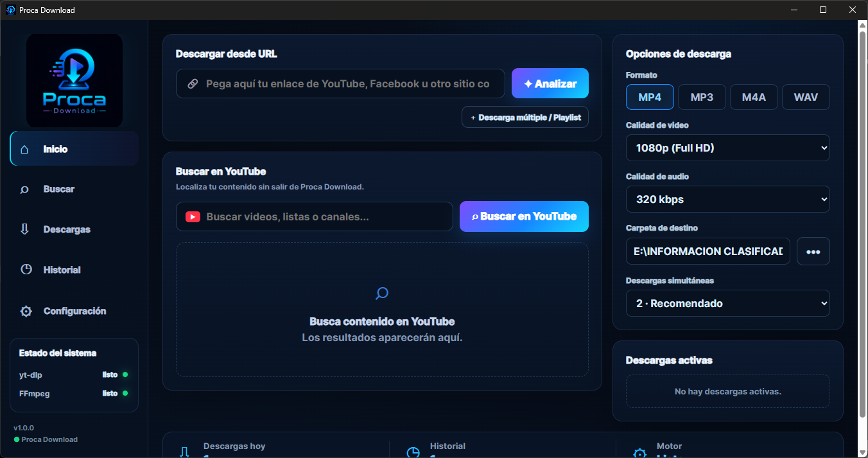Browse destination folder with the three-dots button
The image size is (868, 458).
pos(813,251)
